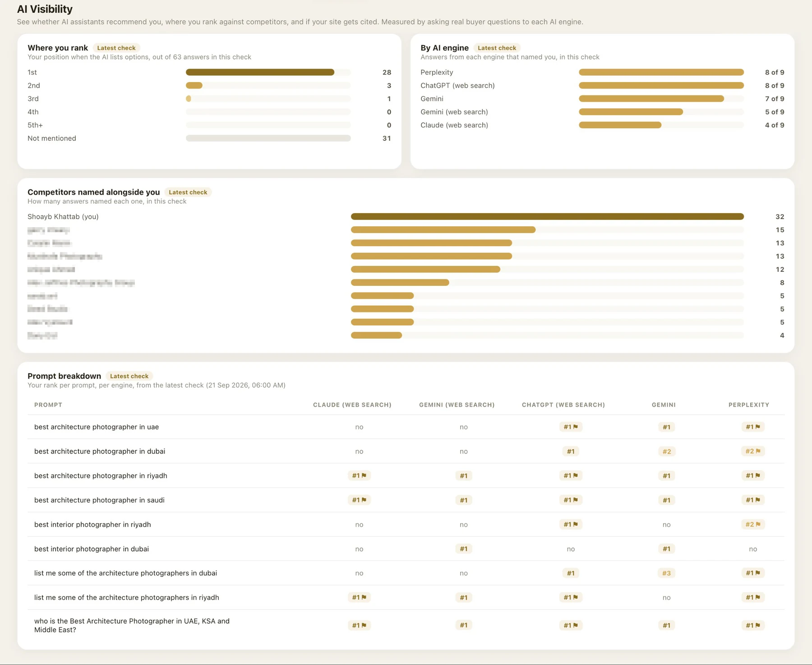Click the PROMPT column header
Image resolution: width=812 pixels, height=665 pixels.
48,405
